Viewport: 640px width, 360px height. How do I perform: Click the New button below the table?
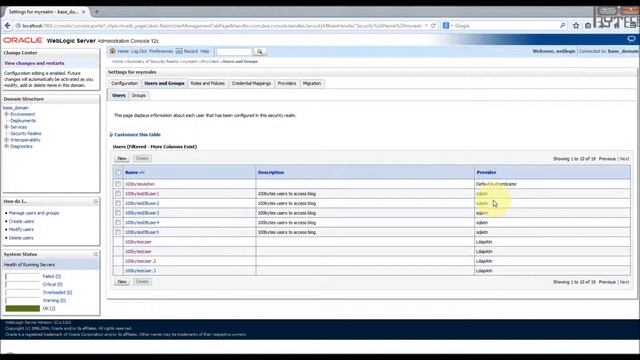pyautogui.click(x=122, y=282)
